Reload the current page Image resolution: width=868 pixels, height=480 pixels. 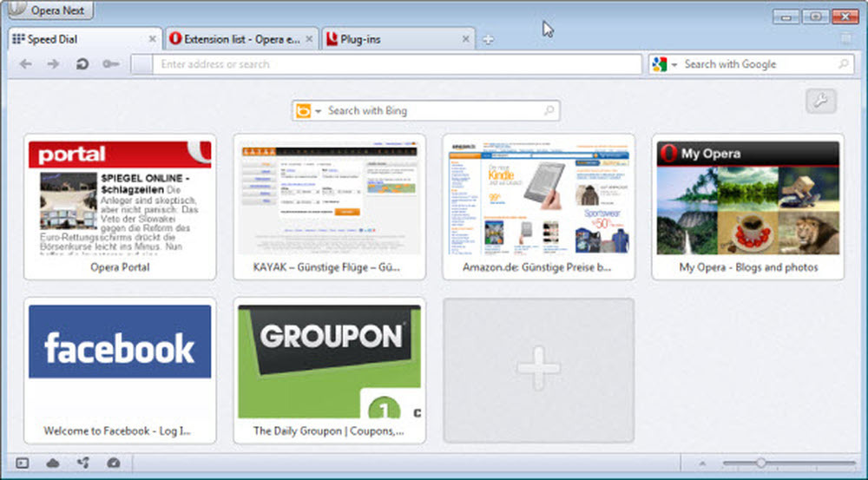tap(82, 64)
